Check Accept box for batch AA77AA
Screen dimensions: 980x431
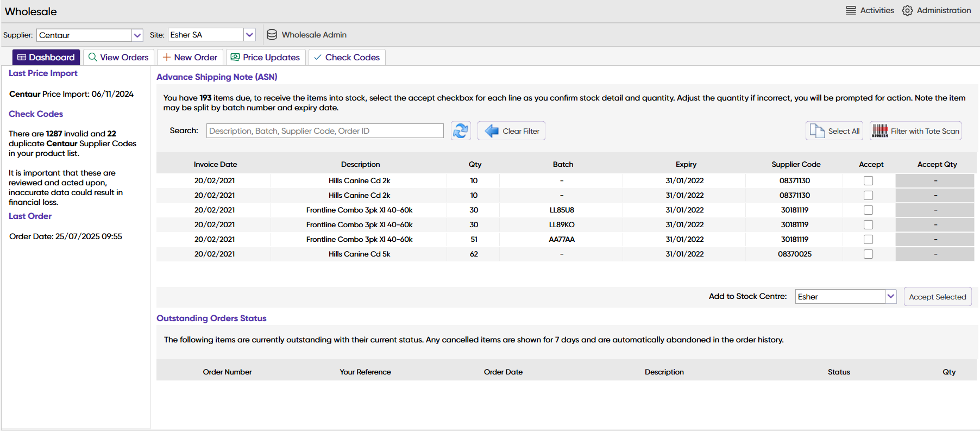(x=868, y=240)
